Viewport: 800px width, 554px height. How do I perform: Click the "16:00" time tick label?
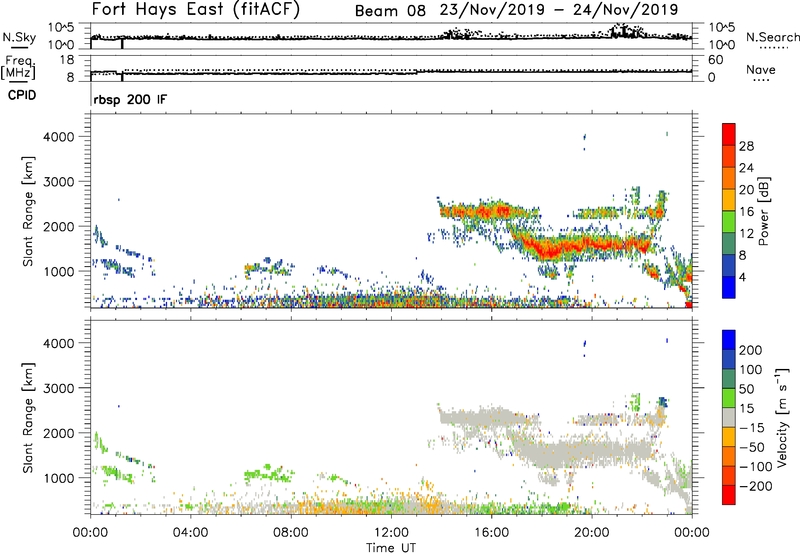coord(491,533)
